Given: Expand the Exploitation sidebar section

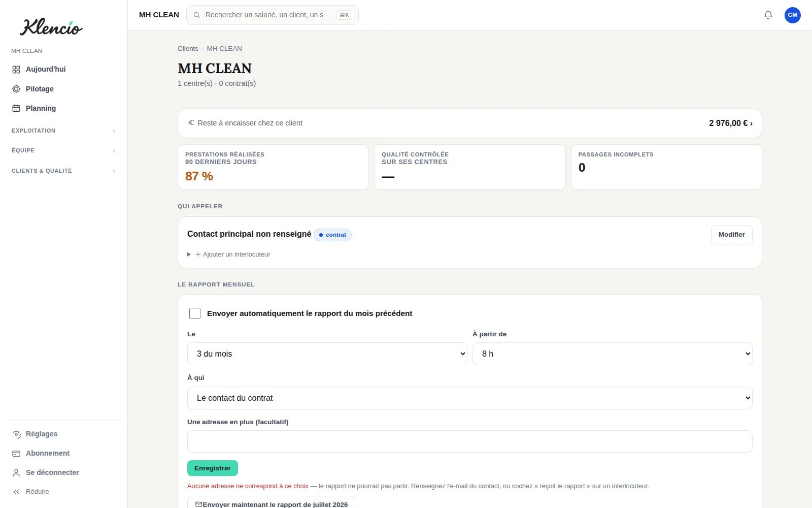Looking at the screenshot, I should point(64,131).
